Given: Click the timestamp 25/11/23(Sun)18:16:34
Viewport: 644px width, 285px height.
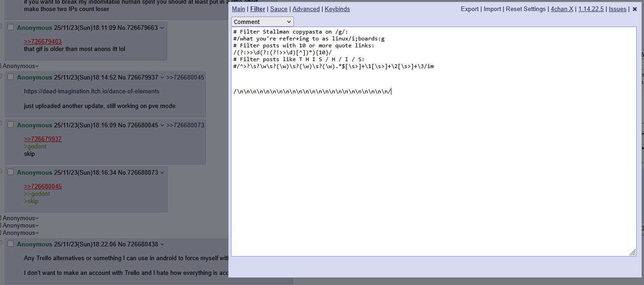Looking at the screenshot, I should point(85,172).
